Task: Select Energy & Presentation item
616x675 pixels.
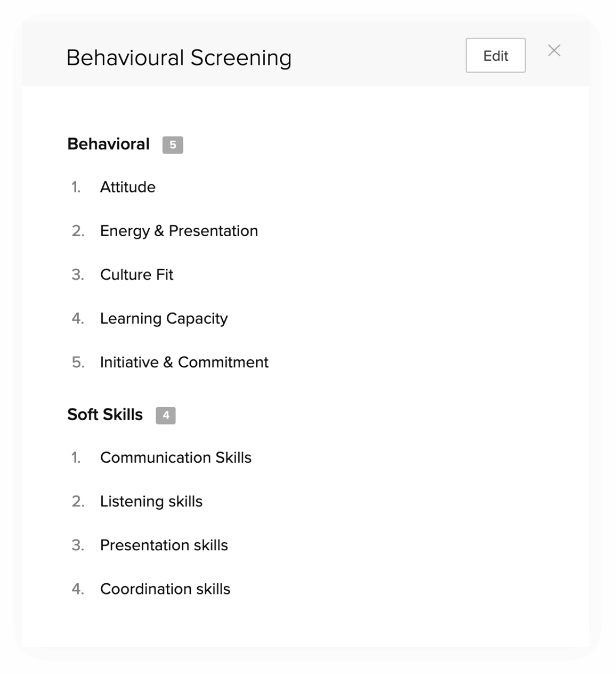Action: coord(179,231)
